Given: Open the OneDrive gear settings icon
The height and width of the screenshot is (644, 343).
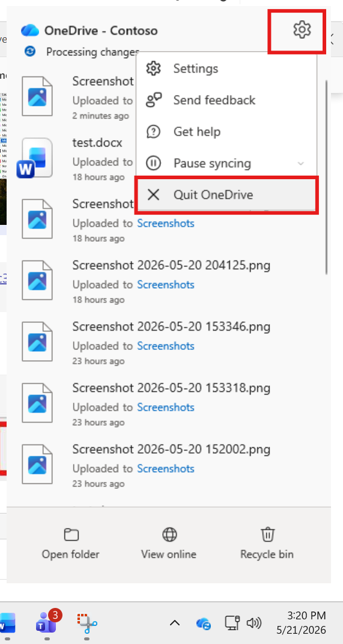Looking at the screenshot, I should click(302, 30).
